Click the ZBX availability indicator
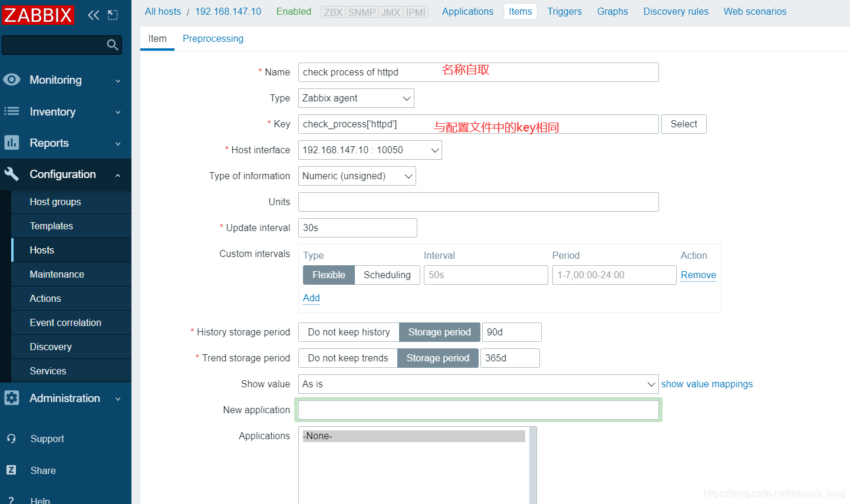This screenshot has width=850, height=504. [x=333, y=12]
